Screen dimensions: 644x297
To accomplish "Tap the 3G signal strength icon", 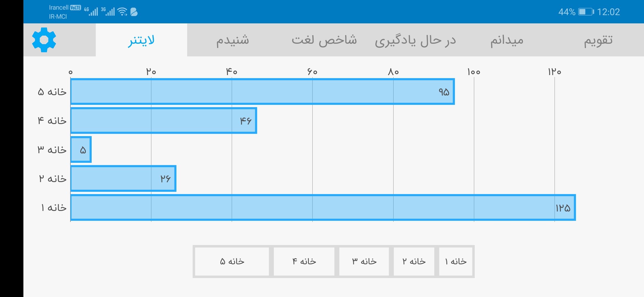I will 108,11.
